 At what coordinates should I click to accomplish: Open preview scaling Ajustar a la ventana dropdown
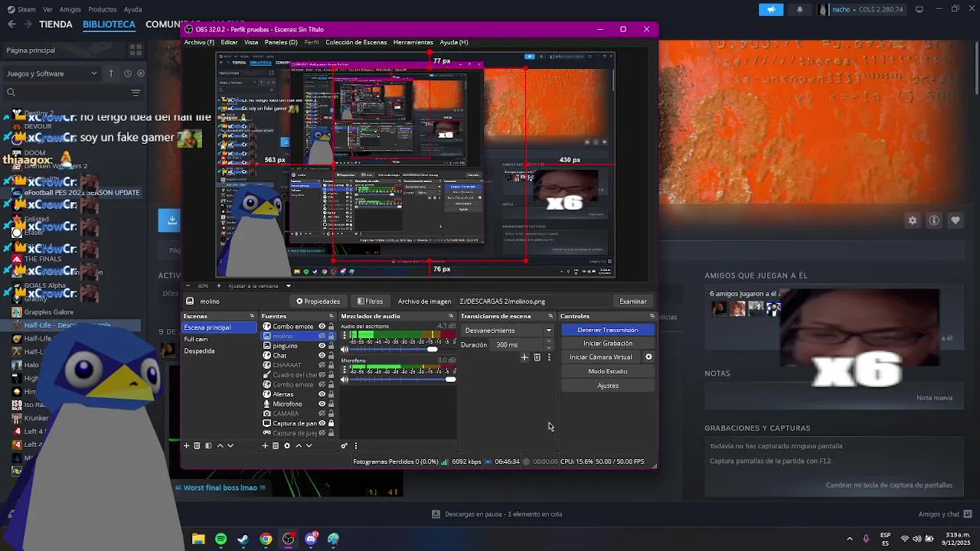(x=289, y=286)
